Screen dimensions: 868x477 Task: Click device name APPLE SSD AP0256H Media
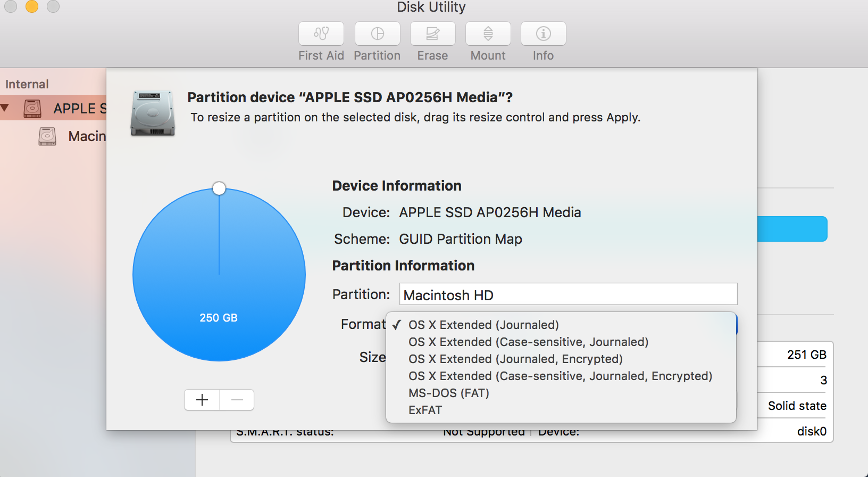click(490, 212)
